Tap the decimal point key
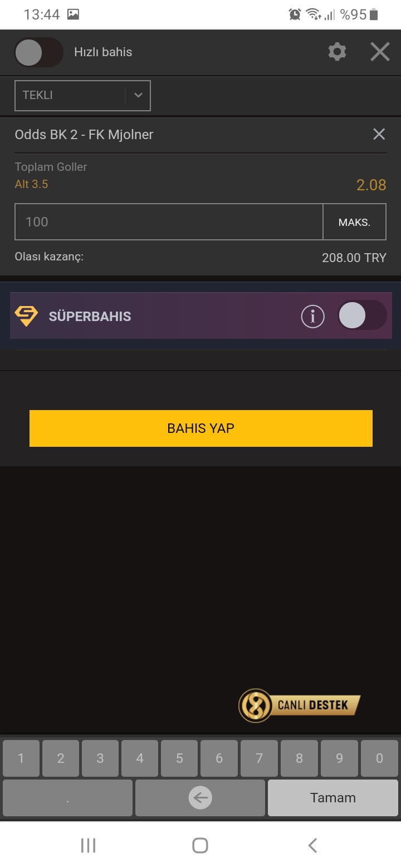Viewport: 401px width, 868px height. point(67,798)
